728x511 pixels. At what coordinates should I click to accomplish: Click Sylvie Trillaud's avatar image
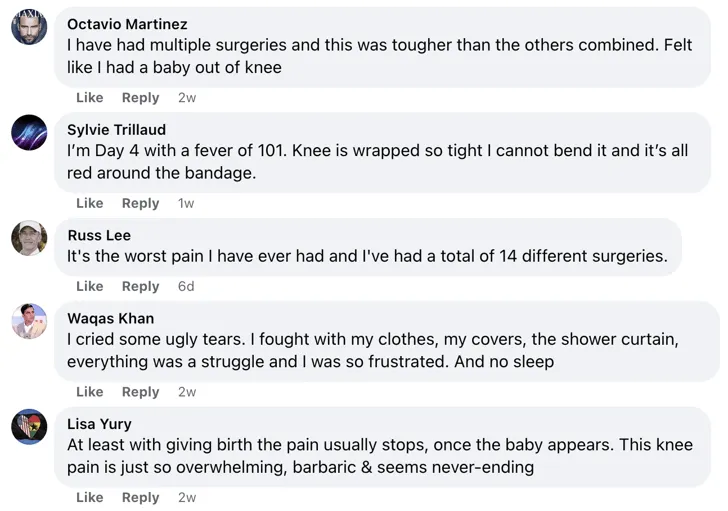click(29, 133)
